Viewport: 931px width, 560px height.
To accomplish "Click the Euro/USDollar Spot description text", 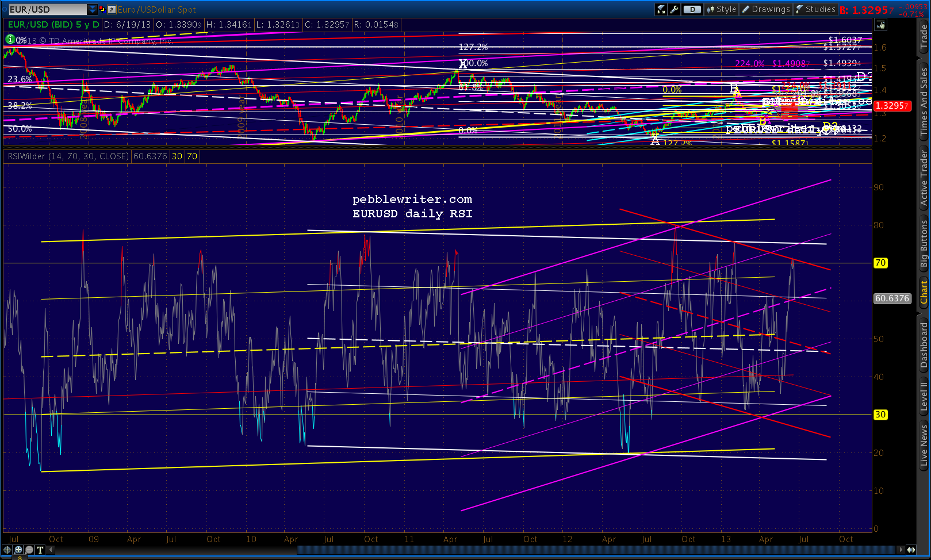I will click(x=157, y=9).
